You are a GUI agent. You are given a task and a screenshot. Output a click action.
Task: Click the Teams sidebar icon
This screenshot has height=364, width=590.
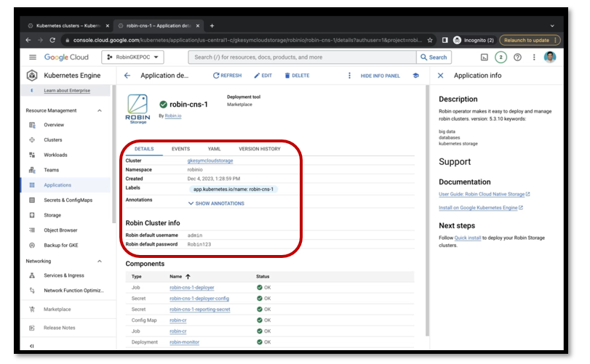32,170
